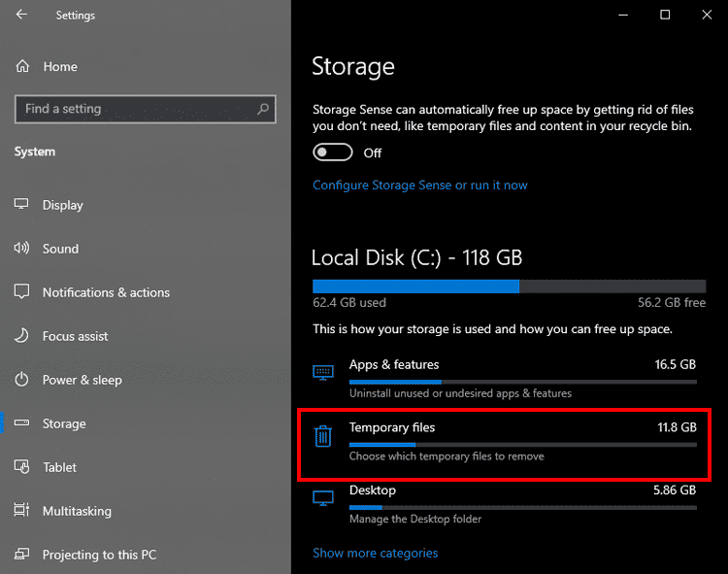
Task: Click the 11.8 GB temporary files size
Action: [x=677, y=427]
